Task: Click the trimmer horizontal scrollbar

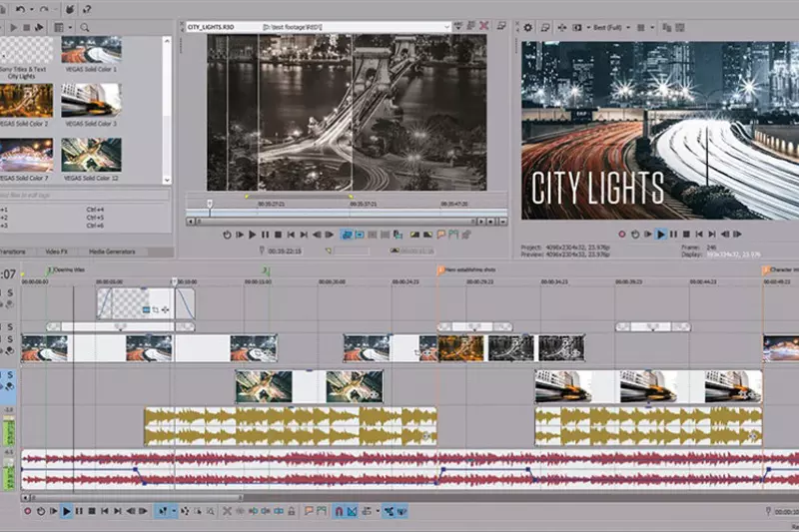Action: 337,222
